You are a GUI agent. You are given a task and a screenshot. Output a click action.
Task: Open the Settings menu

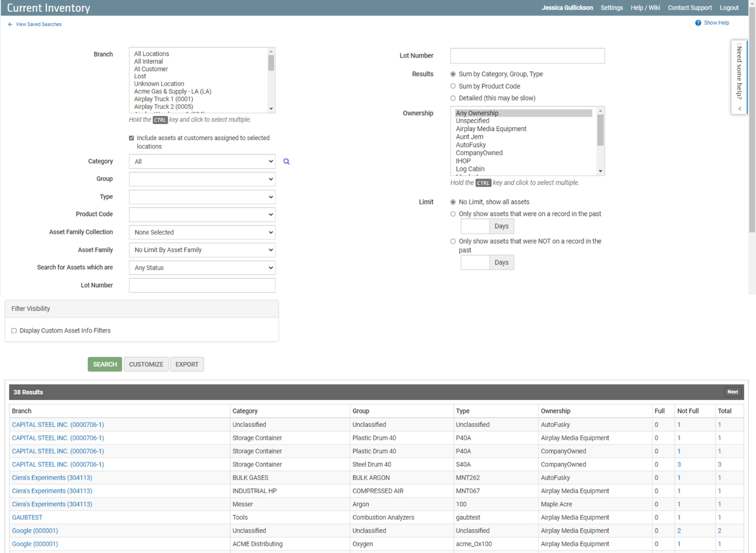pyautogui.click(x=611, y=8)
